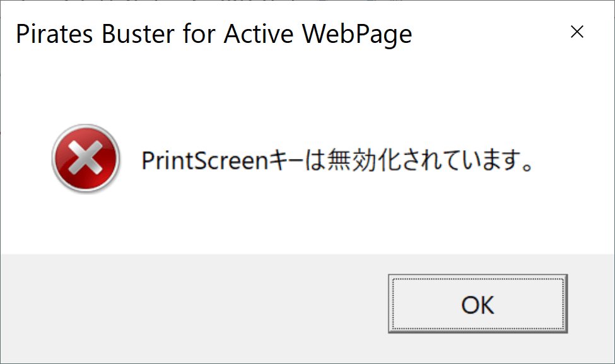Confirm the PrintScreen warning via OK
The height and width of the screenshot is (364, 615).
477,305
